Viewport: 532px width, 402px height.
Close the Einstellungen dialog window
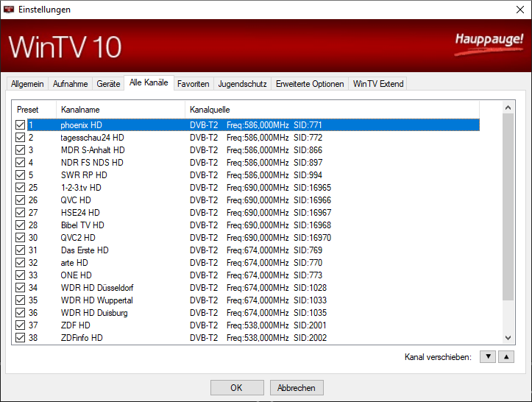(x=514, y=9)
